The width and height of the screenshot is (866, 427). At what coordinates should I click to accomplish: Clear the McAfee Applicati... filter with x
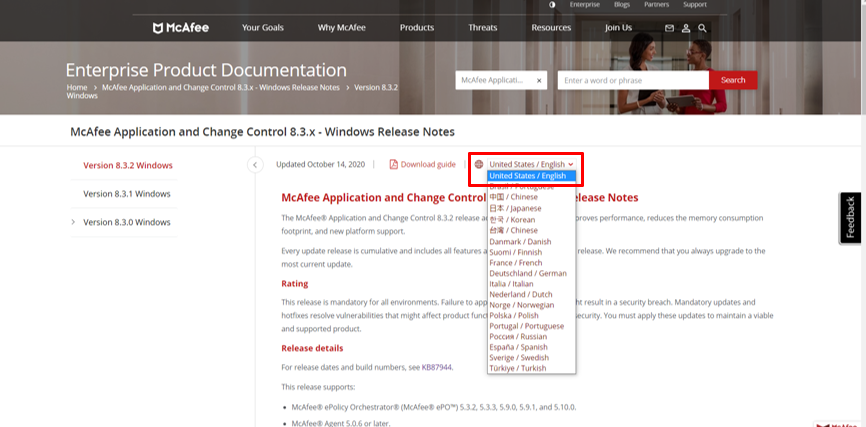539,80
